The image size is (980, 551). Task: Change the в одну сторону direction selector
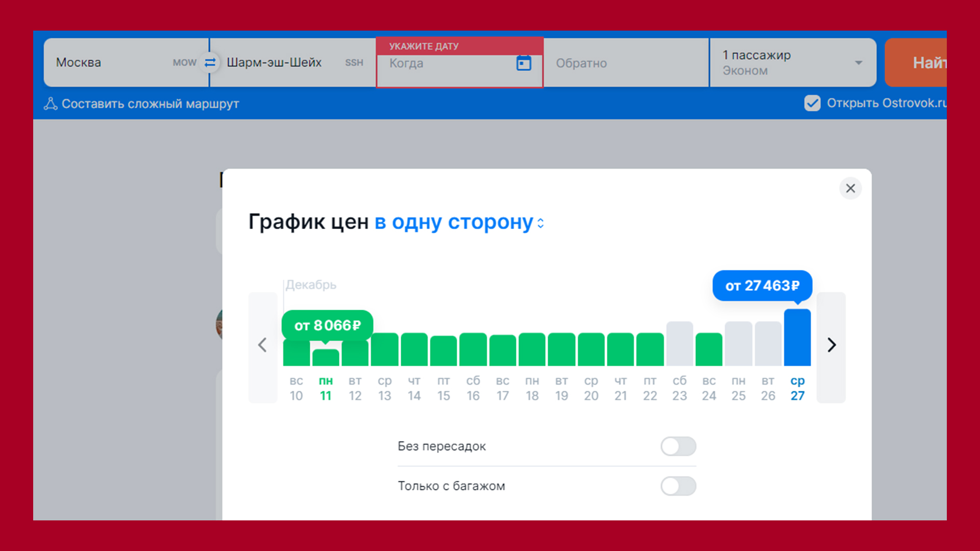[x=459, y=222]
